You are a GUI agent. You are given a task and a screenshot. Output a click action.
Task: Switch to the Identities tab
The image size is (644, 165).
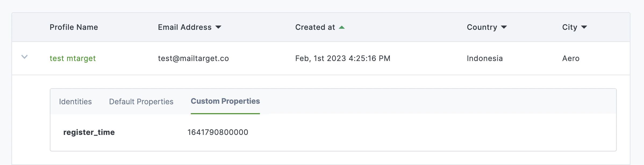75,102
